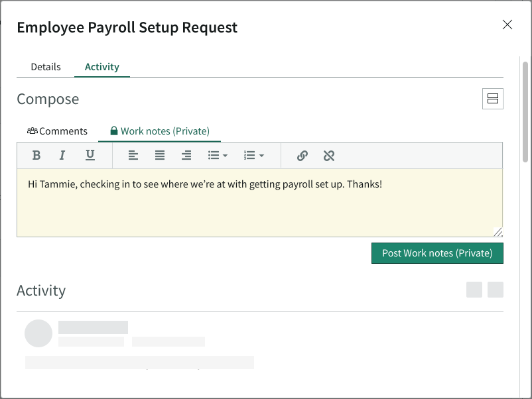Image resolution: width=532 pixels, height=399 pixels.
Task: Underline the selected text
Action: pyautogui.click(x=90, y=155)
